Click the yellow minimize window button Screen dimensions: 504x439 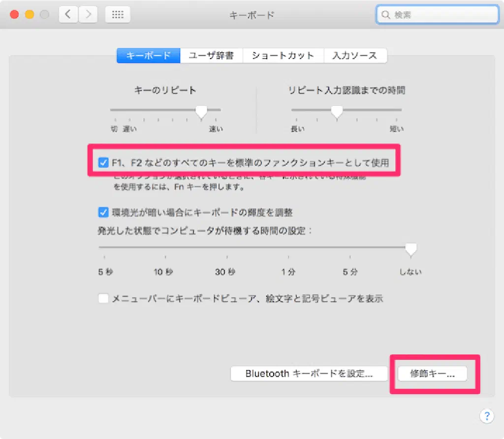29,15
